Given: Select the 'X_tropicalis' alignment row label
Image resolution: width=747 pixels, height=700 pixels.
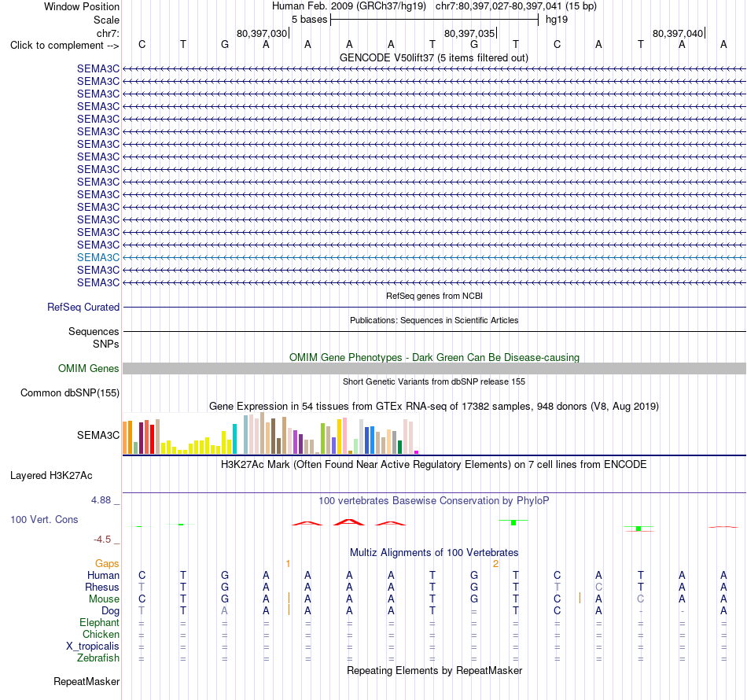Looking at the screenshot, I should pyautogui.click(x=93, y=647).
